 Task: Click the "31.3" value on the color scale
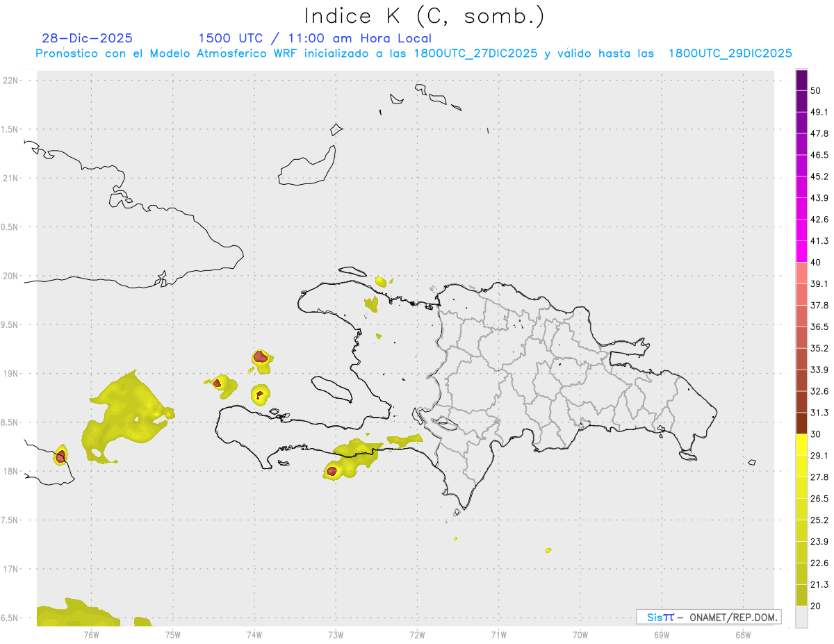pos(819,413)
